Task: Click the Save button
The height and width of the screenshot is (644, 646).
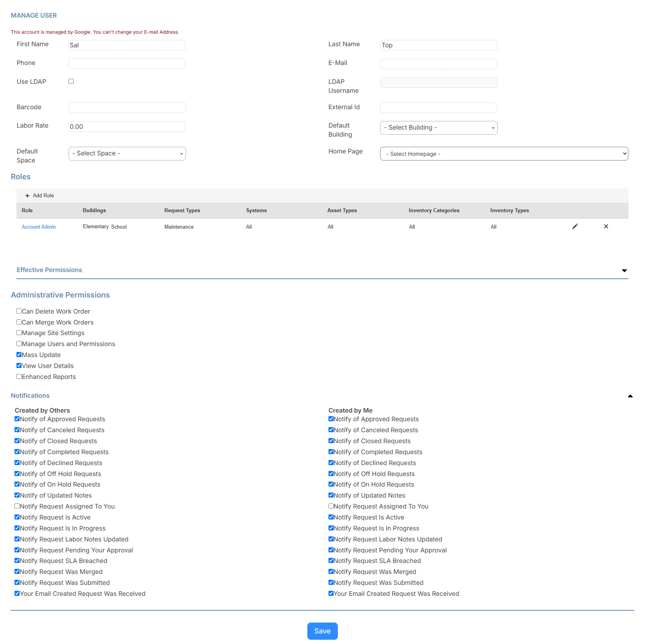Action: coord(322,631)
